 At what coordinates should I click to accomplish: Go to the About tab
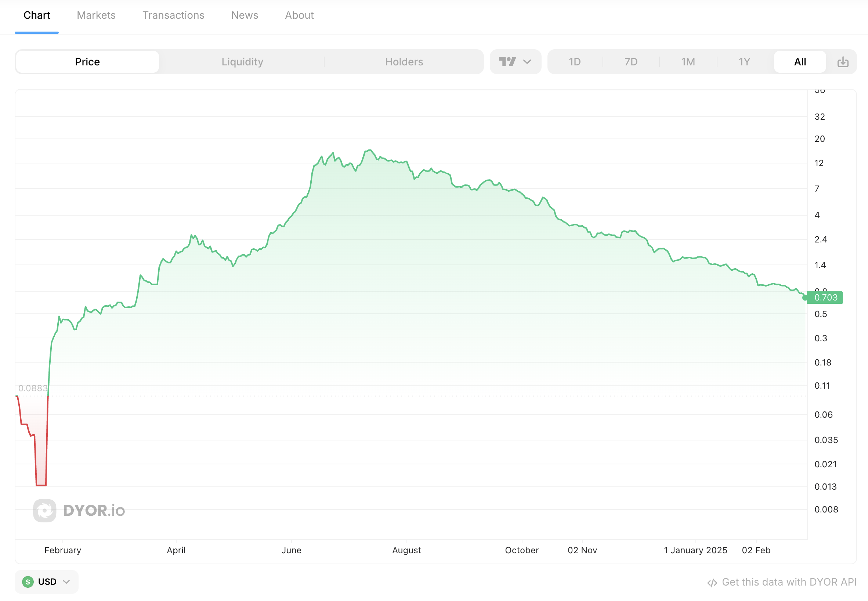pyautogui.click(x=299, y=15)
